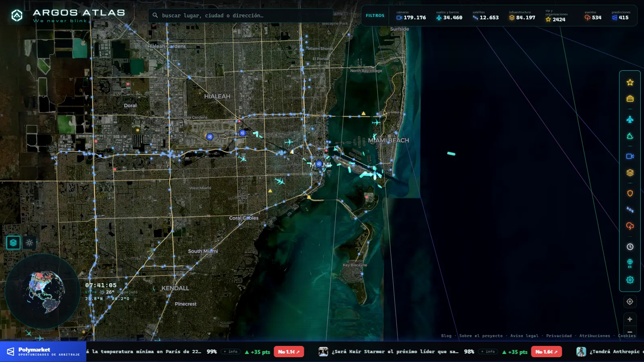Open the Keir Starmer prediction ticker item
The height and width of the screenshot is (362, 644).
395,352
